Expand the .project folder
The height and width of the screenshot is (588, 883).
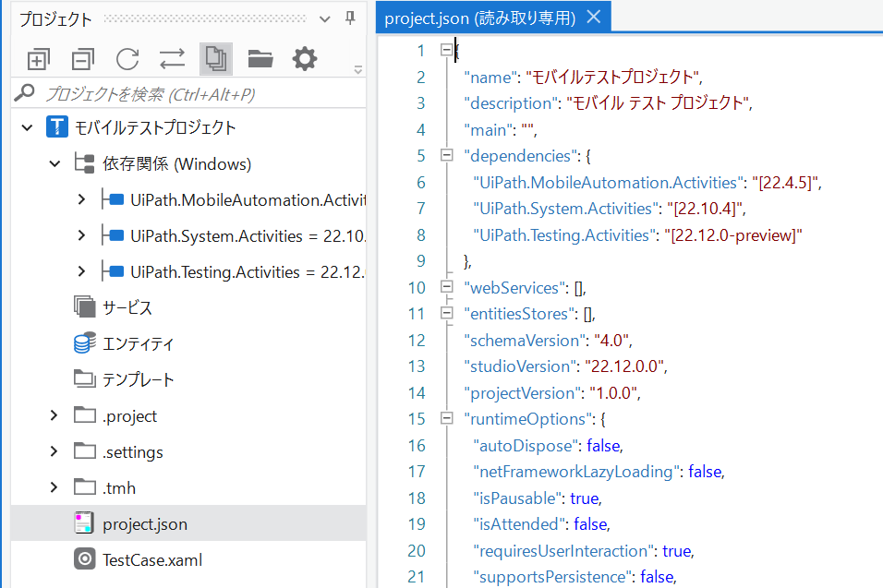pyautogui.click(x=54, y=415)
